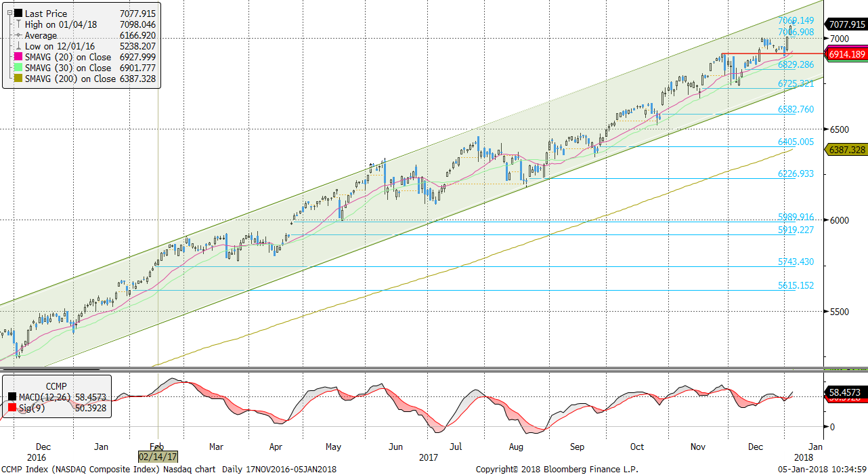Image resolution: width=868 pixels, height=475 pixels.
Task: Click the olive SMAVG (200) color swatch
Action: click(18, 79)
